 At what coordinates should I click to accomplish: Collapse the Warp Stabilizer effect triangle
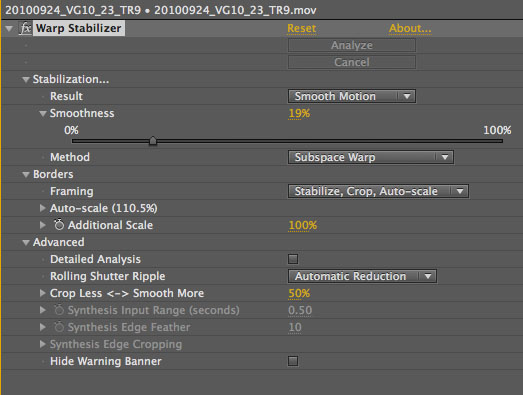coord(9,29)
